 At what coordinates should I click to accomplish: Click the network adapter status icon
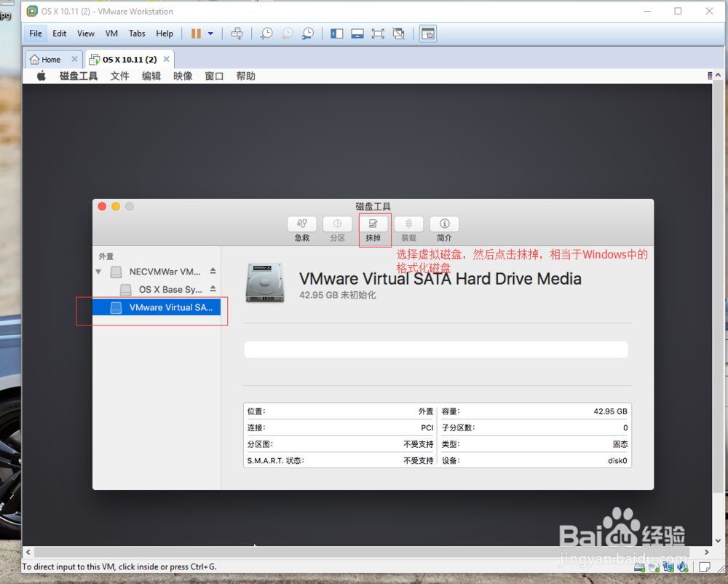tap(668, 567)
